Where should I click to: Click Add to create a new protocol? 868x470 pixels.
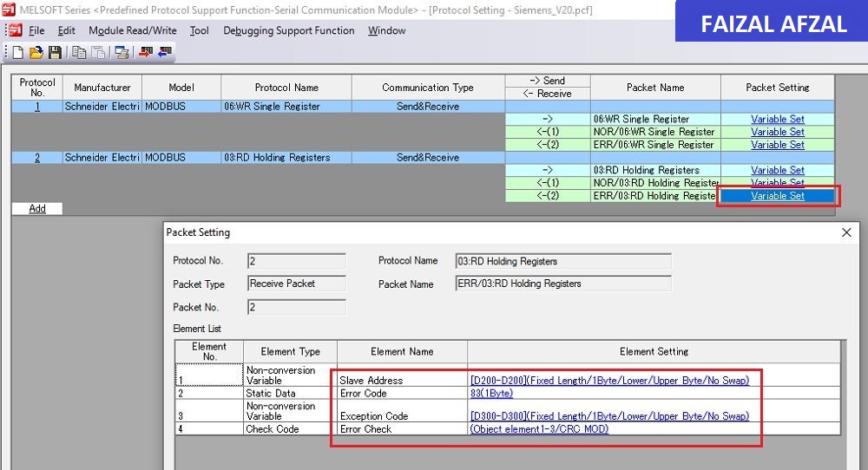(37, 208)
